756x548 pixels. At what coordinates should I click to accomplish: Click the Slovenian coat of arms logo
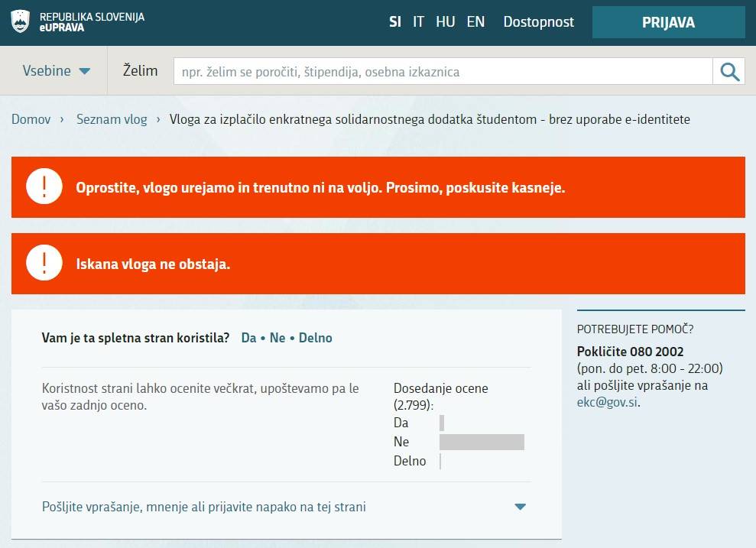pos(21,21)
